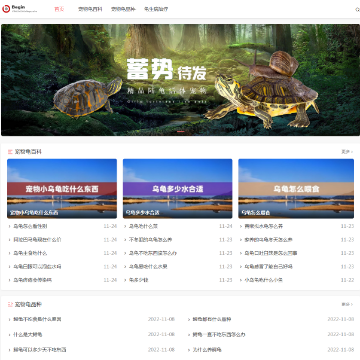The width and height of the screenshot is (360, 360).
Task: Open the fourth top navigation item about turtle illness
Action: coord(156,9)
